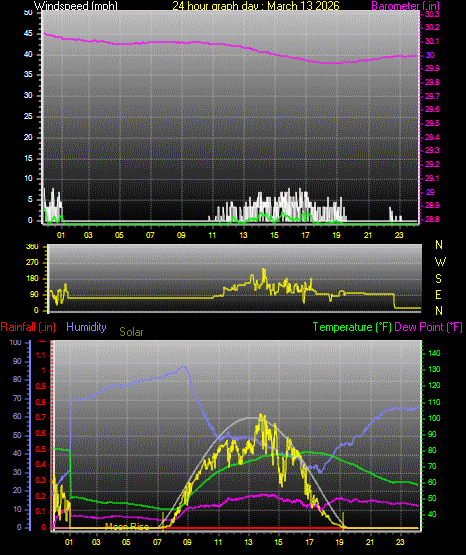The image size is (466, 555).
Task: Click the Humidity legend label
Action: (x=86, y=327)
